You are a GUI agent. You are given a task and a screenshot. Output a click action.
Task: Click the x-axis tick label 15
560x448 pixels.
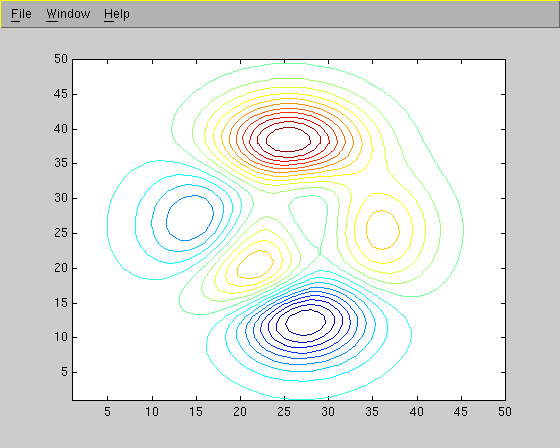(196, 412)
